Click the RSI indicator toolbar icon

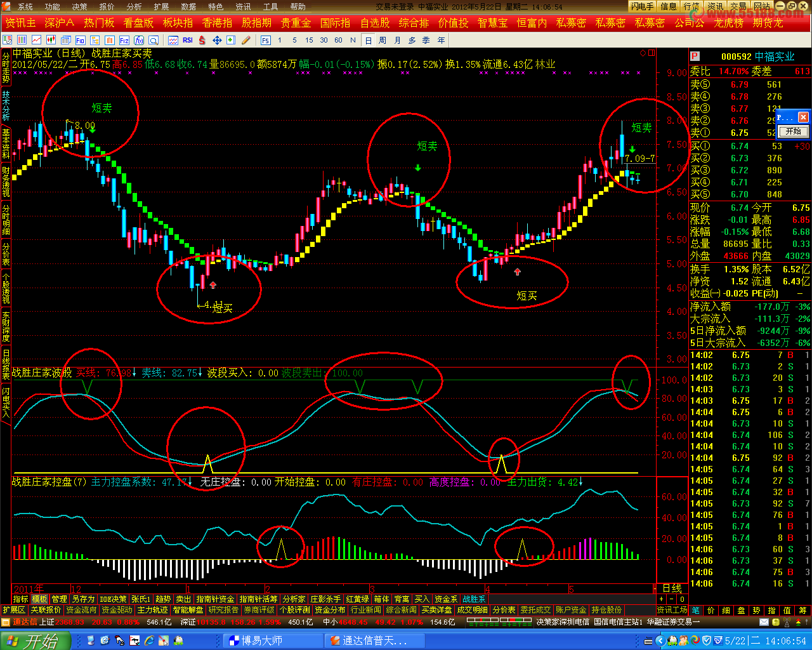[x=188, y=40]
